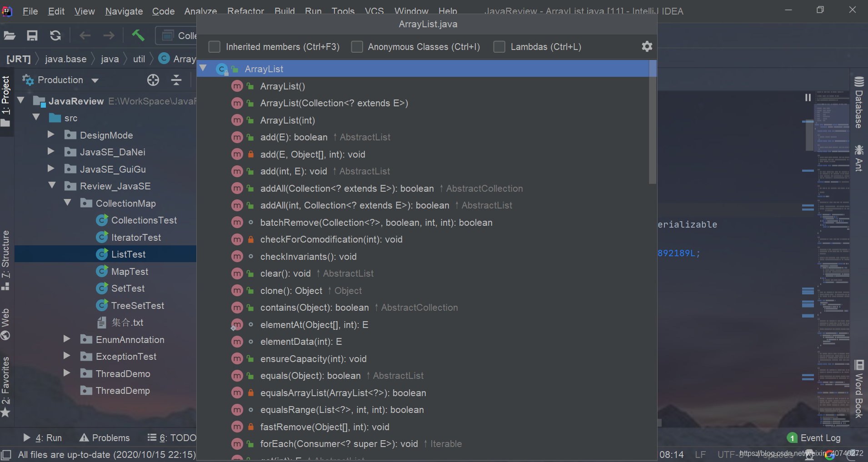Open the Navigate menu
Screen dimensions: 868x462
(x=124, y=11)
